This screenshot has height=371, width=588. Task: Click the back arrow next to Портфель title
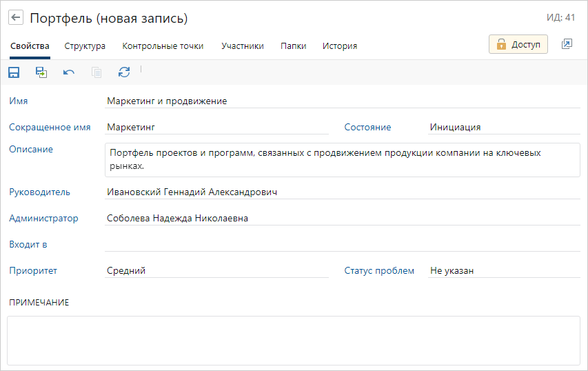(x=16, y=18)
